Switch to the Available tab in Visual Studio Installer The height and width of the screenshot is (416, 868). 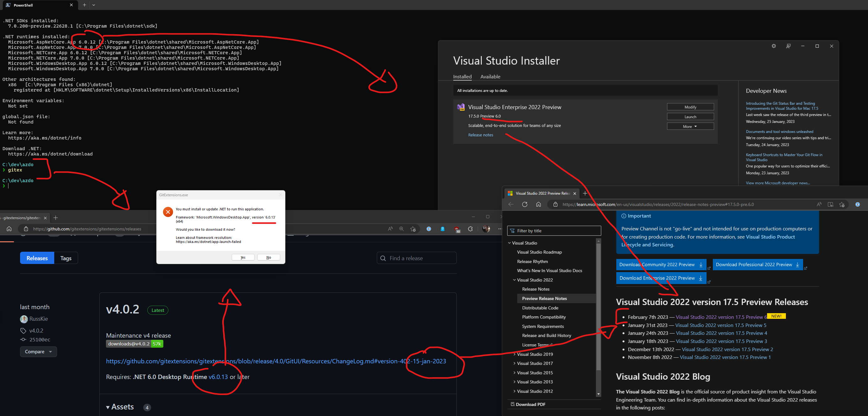tap(490, 76)
